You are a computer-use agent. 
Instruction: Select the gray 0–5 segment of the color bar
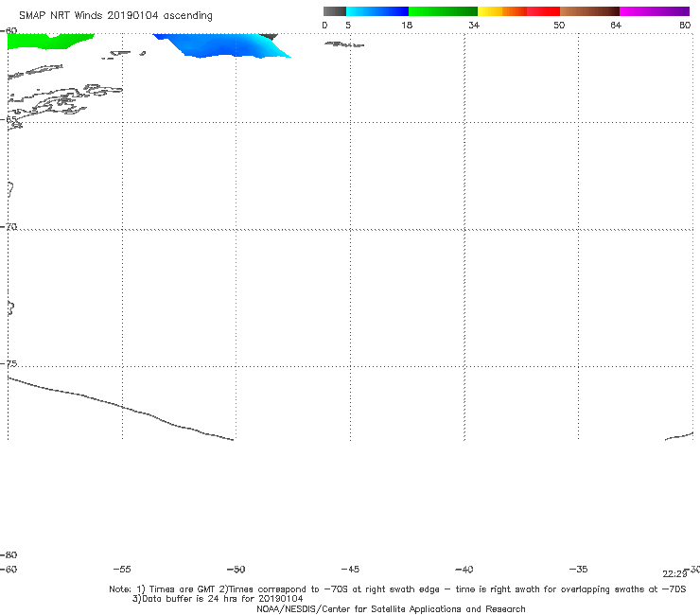tap(335, 11)
